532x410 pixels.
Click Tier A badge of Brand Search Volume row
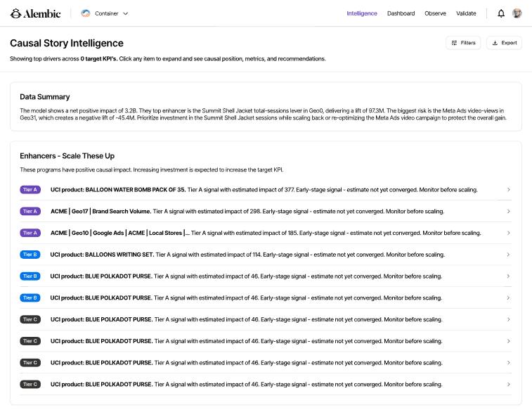[30, 211]
